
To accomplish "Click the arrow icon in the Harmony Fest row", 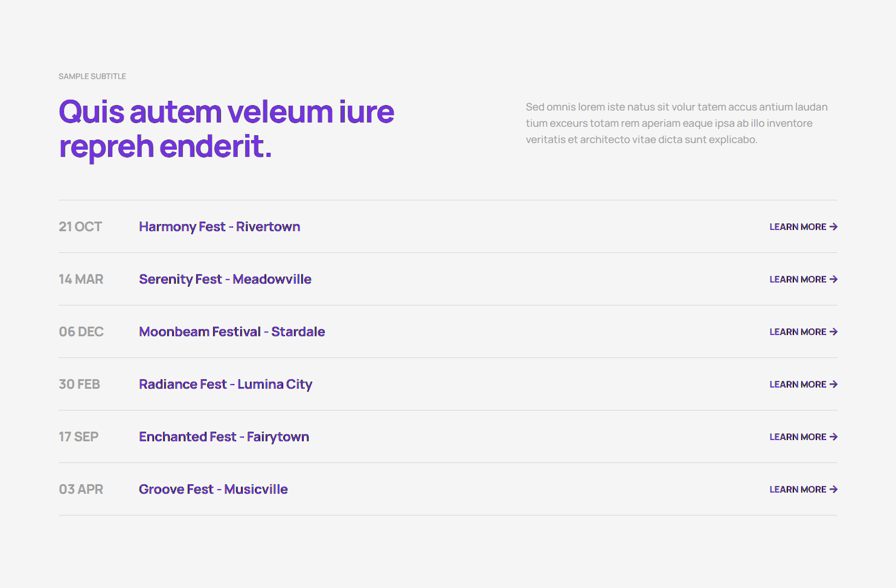I will pyautogui.click(x=833, y=227).
